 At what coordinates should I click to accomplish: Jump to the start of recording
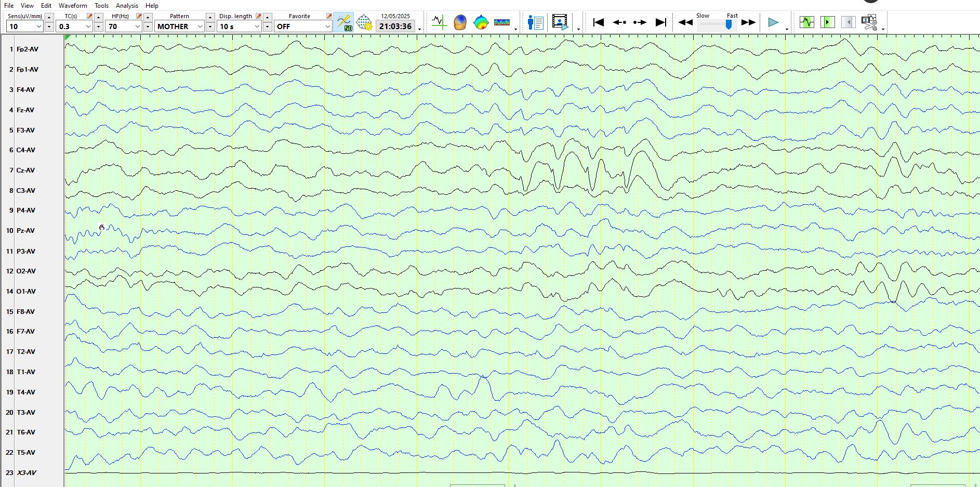point(599,22)
